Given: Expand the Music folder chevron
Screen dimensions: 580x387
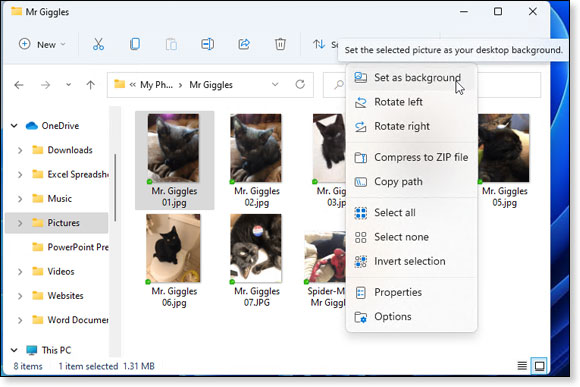Looking at the screenshot, I should pos(20,199).
